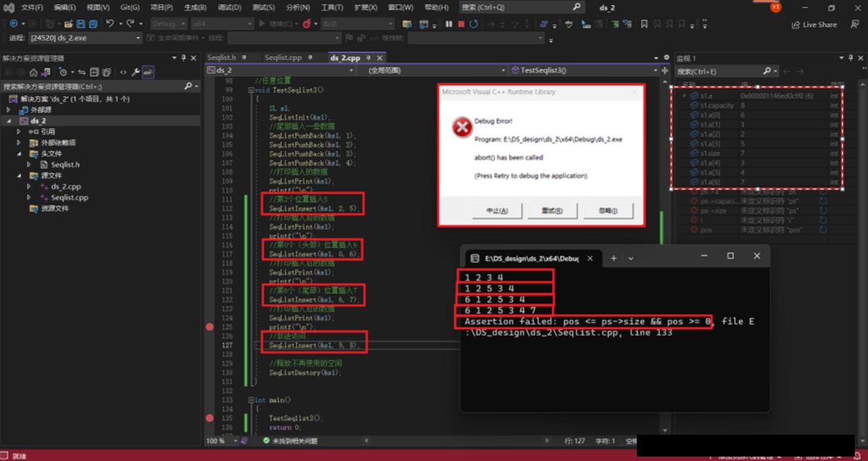This screenshot has width=868, height=461.
Task: Expand the 引用 references node
Action: click(19, 132)
